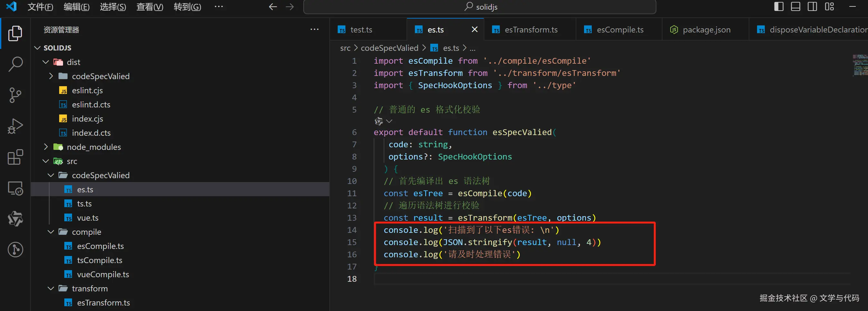This screenshot has height=311, width=868.
Task: Open the 查看(V) menu
Action: [150, 7]
